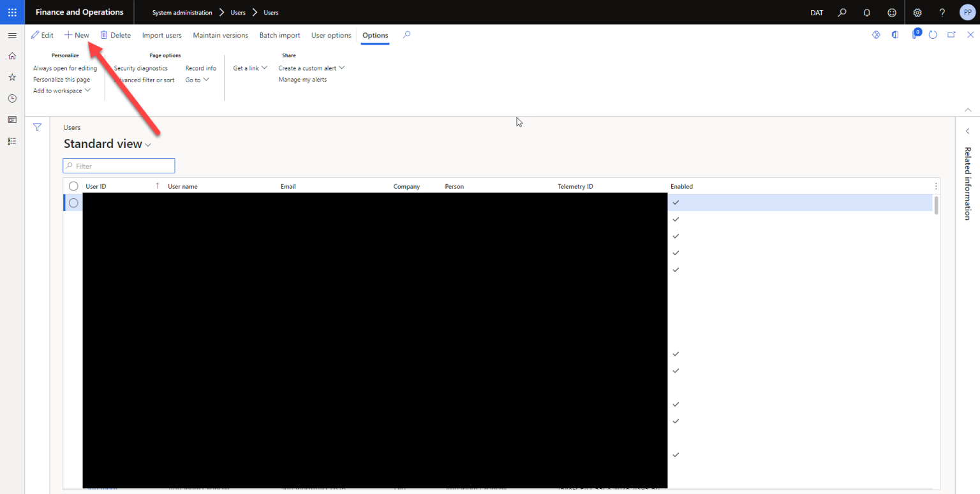Open Maintain versions
Screen dimensions: 980x494
click(220, 35)
